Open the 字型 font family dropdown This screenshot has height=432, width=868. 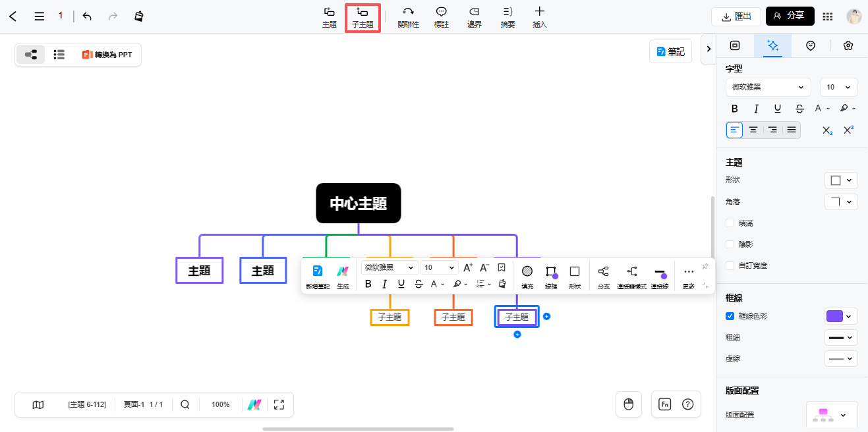[768, 86]
